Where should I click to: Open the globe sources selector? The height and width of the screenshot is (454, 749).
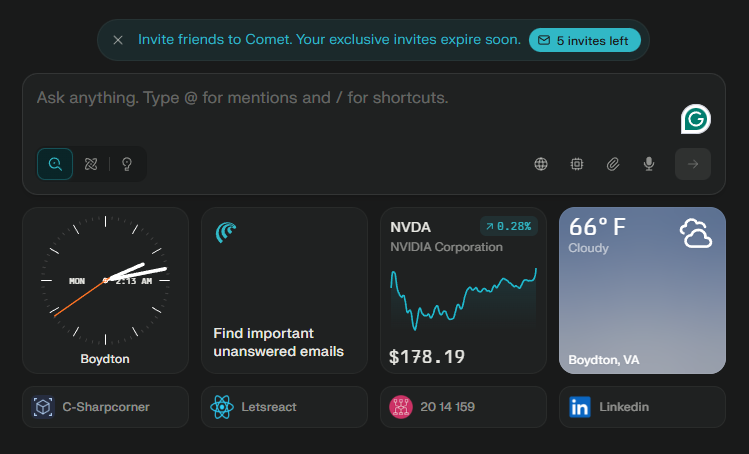click(x=541, y=164)
